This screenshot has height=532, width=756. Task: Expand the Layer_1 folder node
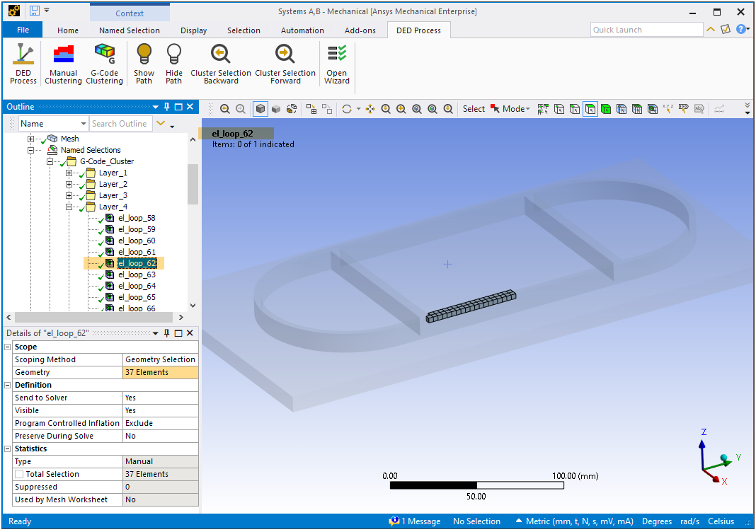click(x=69, y=173)
